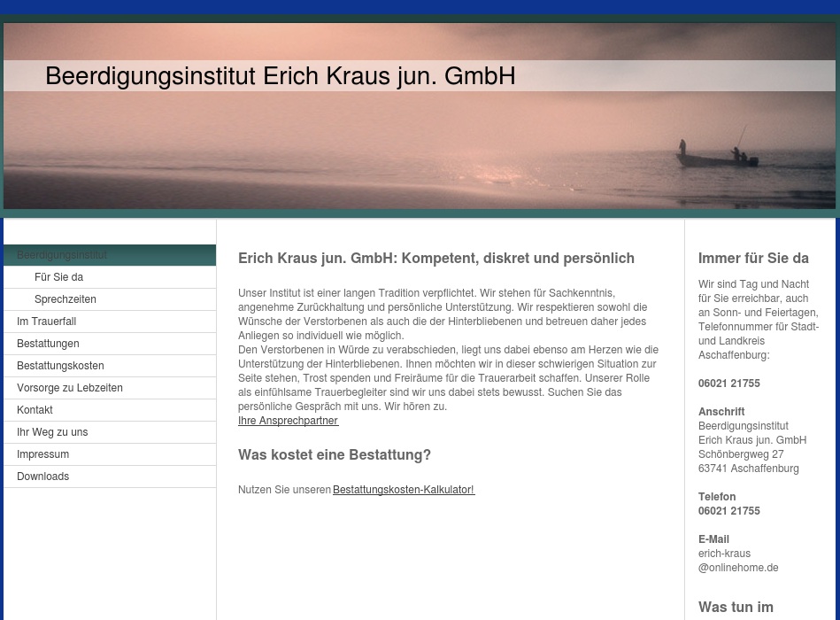Screen dimensions: 840x620
Task: Select Für Sie da in the sidebar
Action: [58, 276]
